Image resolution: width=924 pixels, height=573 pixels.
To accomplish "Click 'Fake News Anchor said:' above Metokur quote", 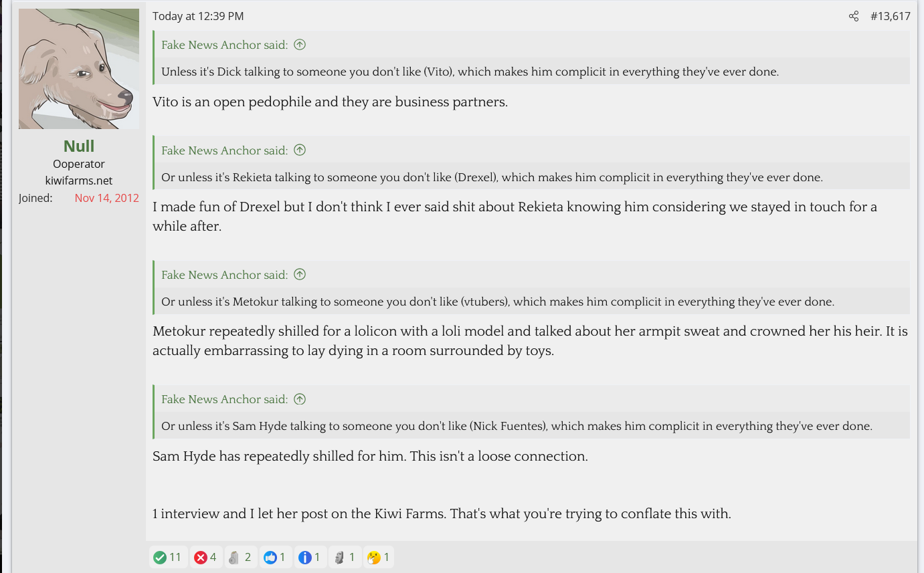I will click(224, 275).
